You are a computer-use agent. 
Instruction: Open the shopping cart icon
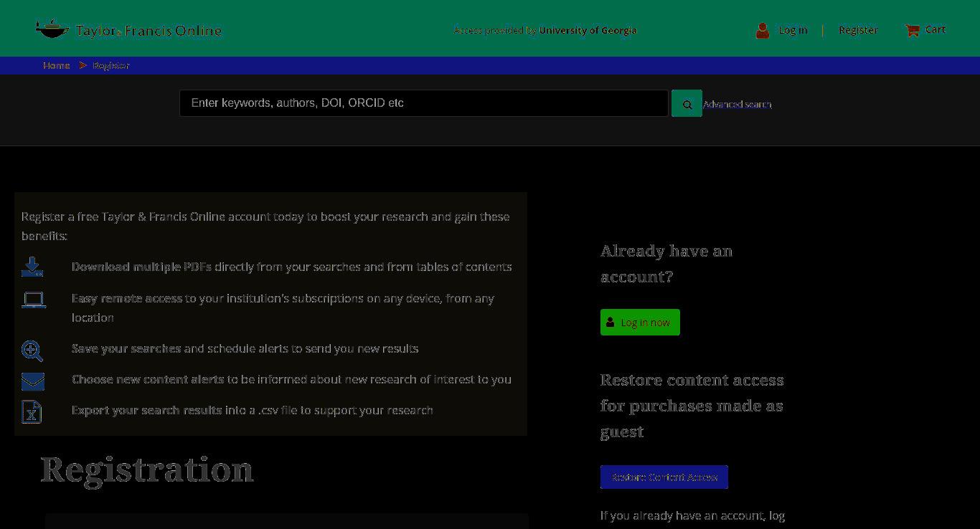[x=912, y=30]
